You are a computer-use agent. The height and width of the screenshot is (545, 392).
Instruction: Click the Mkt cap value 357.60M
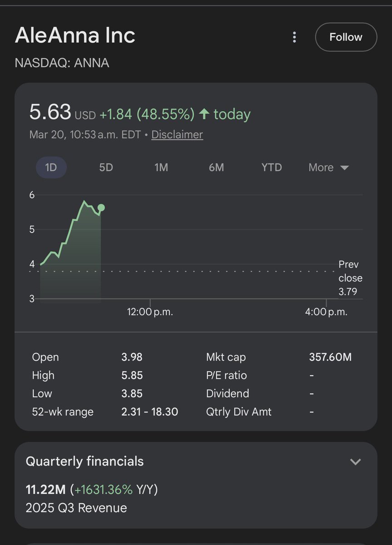coord(330,357)
